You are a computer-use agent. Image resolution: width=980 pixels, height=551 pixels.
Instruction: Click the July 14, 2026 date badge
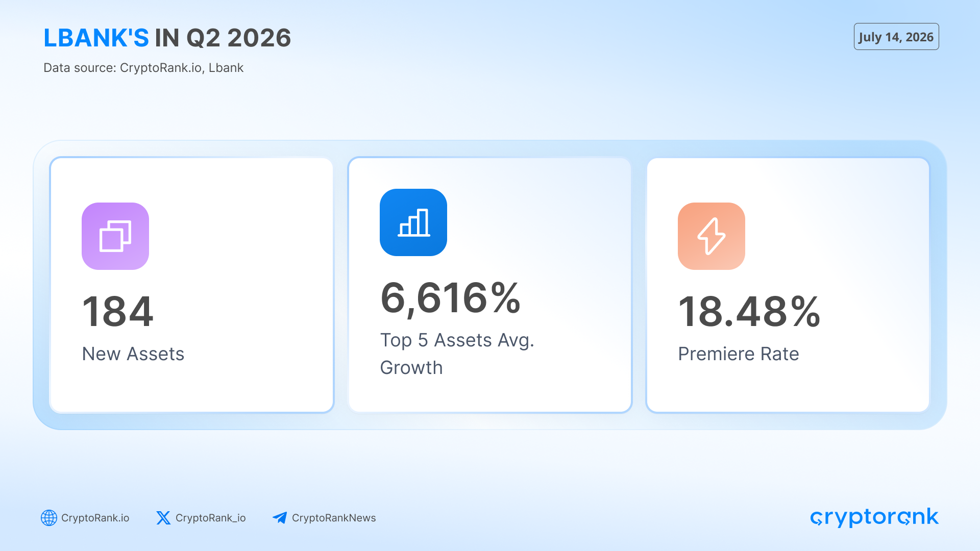click(896, 37)
